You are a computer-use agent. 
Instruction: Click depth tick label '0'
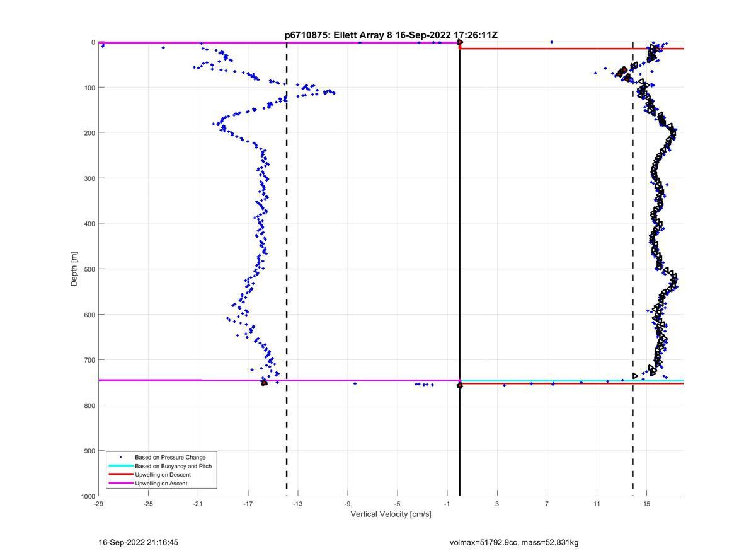click(x=93, y=42)
